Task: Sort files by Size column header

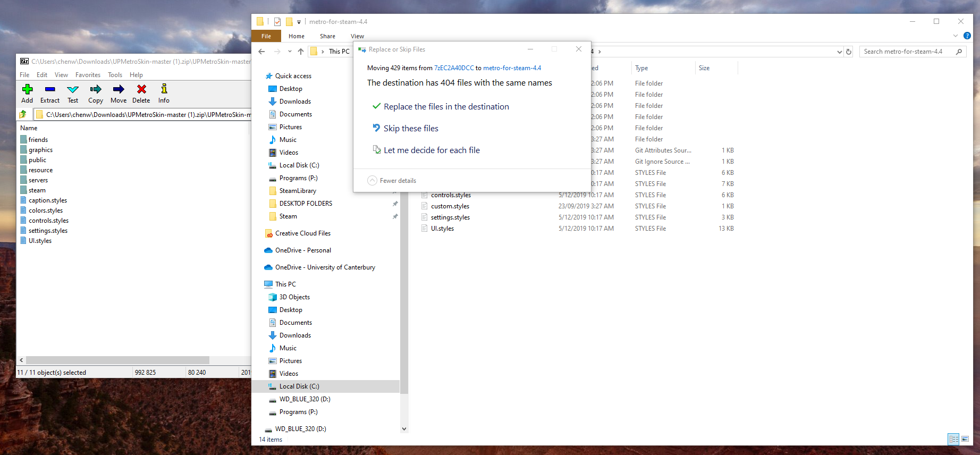Action: point(716,68)
